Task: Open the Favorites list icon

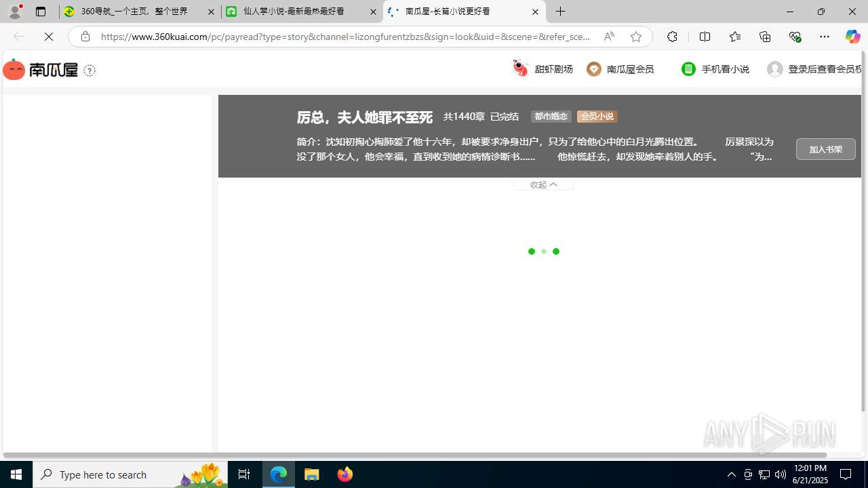Action: click(734, 37)
